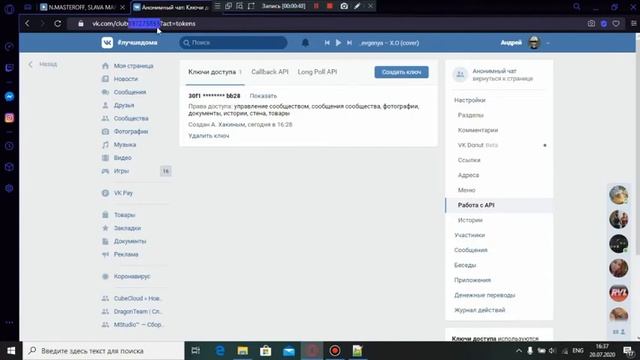Skip to previous track in VK player
Image resolution: width=640 pixels, height=360 pixels.
pyautogui.click(x=327, y=42)
